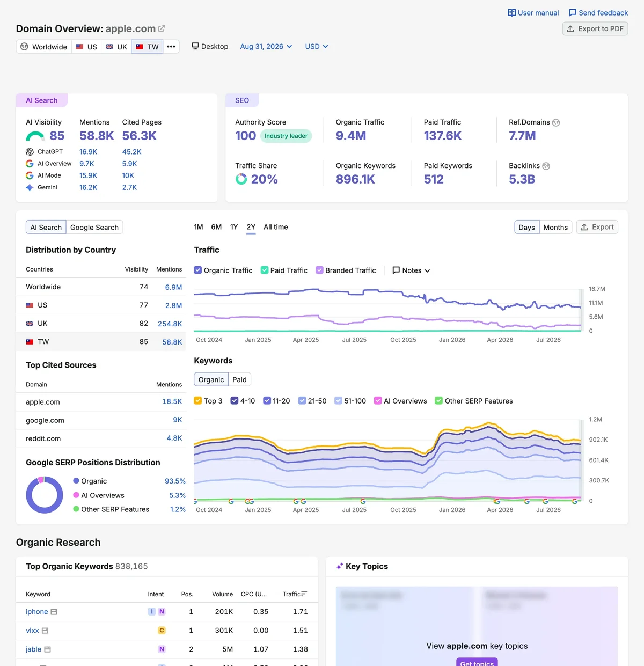Click Other SERP Features green legend dot
Screen dimensions: 644x666
(76, 509)
